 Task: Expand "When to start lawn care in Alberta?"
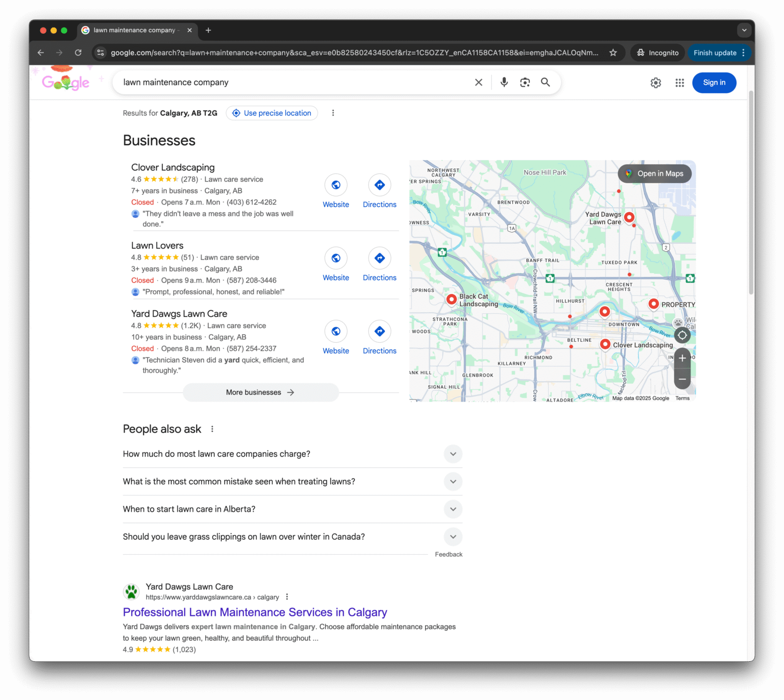[453, 509]
